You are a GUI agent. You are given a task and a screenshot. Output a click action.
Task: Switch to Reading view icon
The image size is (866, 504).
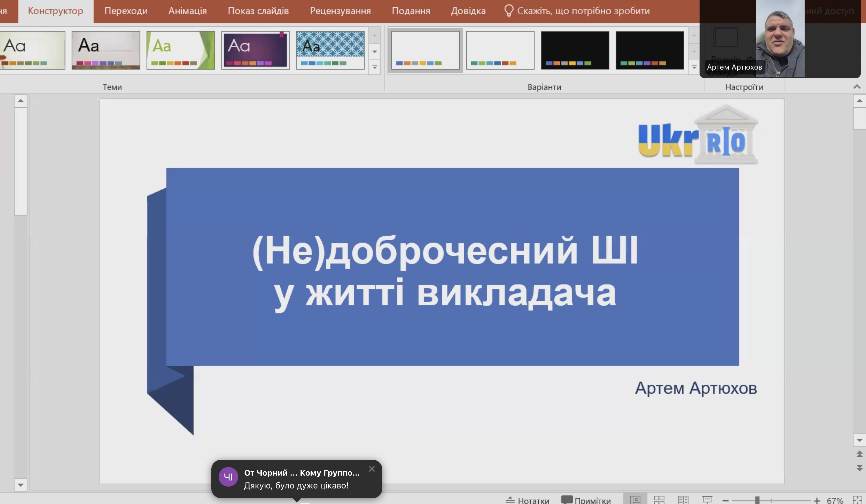point(683,500)
